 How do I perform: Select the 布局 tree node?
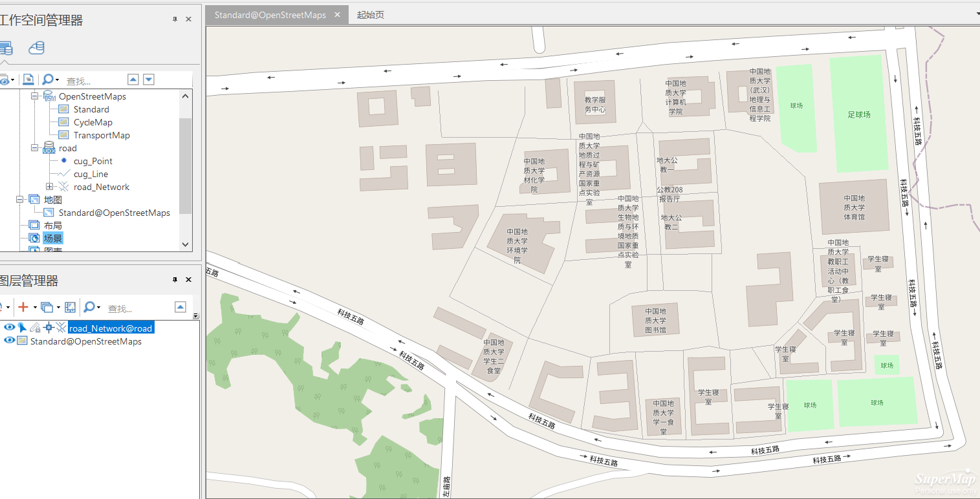coord(53,226)
